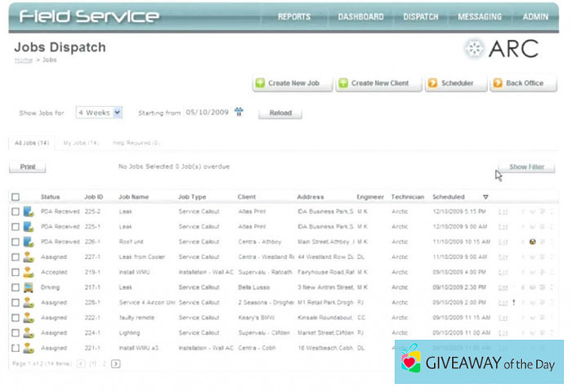Open the Show Jobs for 4 Weeks dropdown
The height and width of the screenshot is (392, 572).
pyautogui.click(x=99, y=113)
